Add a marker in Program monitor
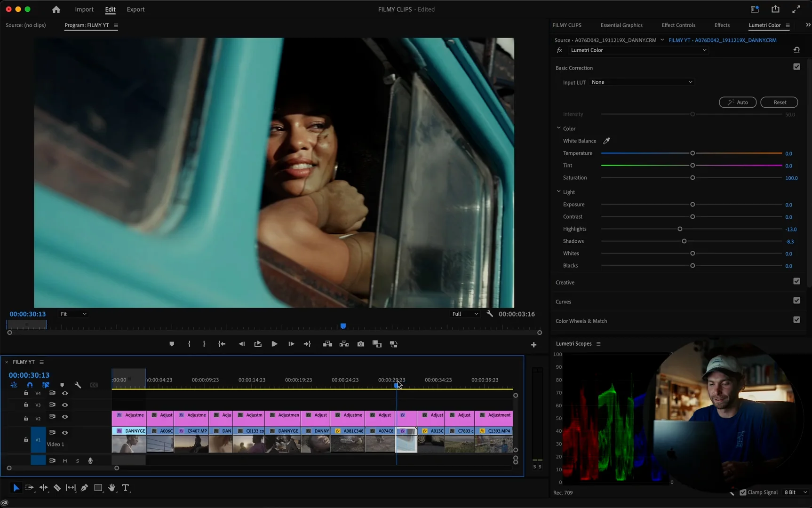812x508 pixels. coord(172,344)
